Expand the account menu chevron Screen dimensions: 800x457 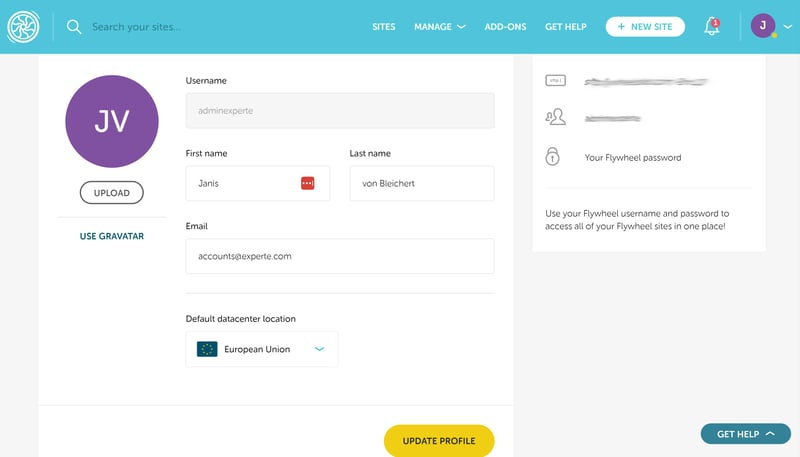pos(788,27)
